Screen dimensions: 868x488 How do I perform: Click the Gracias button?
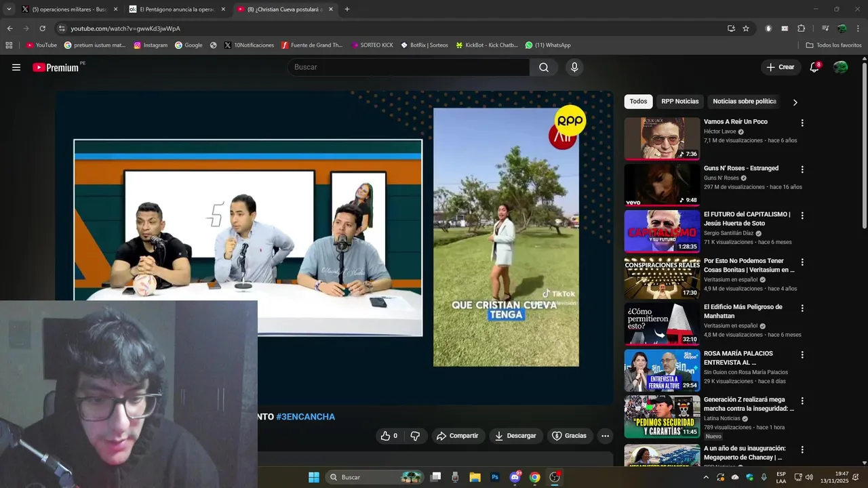tap(569, 436)
